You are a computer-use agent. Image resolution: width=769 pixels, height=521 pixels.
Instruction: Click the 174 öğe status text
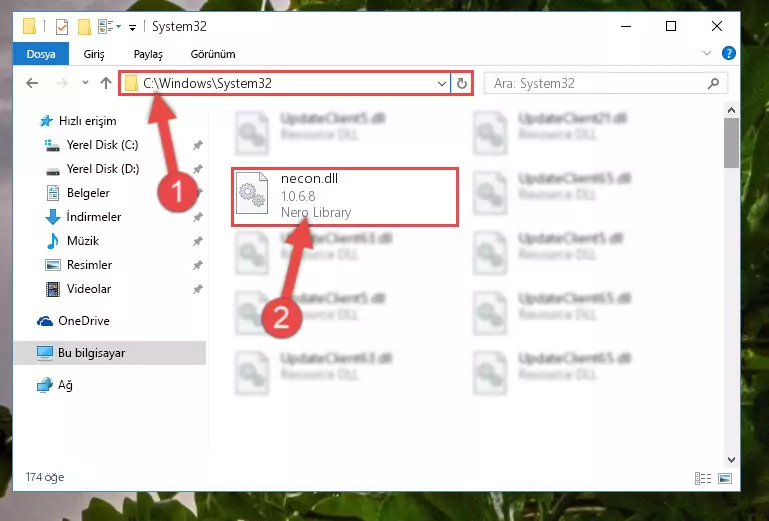(x=45, y=477)
